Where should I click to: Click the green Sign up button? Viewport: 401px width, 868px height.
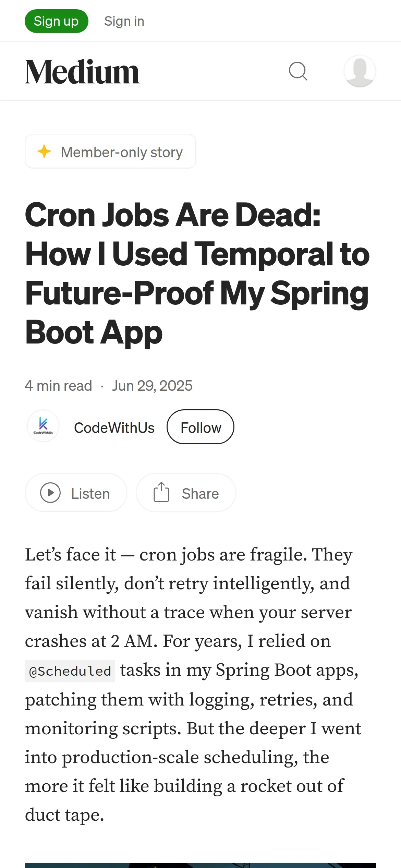click(57, 21)
